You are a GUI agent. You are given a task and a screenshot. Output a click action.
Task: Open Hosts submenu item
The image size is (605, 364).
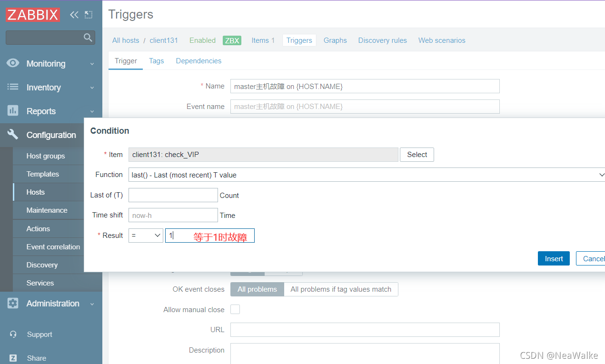[x=36, y=192]
